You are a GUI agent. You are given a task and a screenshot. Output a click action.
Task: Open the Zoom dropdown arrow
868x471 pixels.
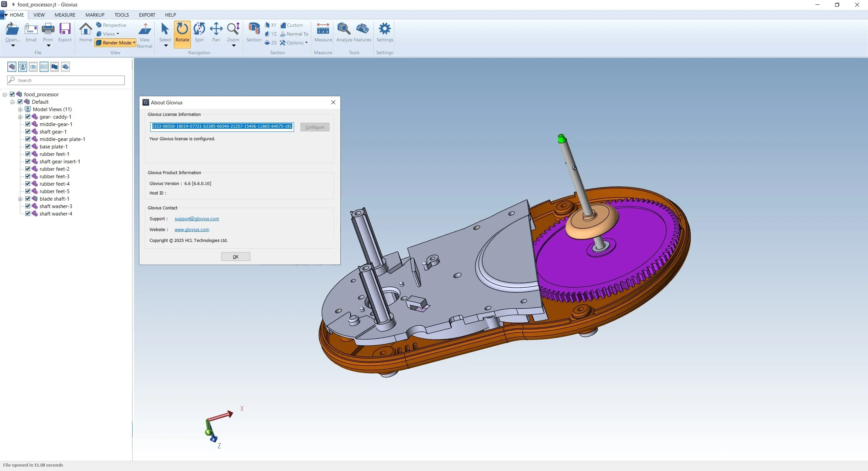click(233, 46)
